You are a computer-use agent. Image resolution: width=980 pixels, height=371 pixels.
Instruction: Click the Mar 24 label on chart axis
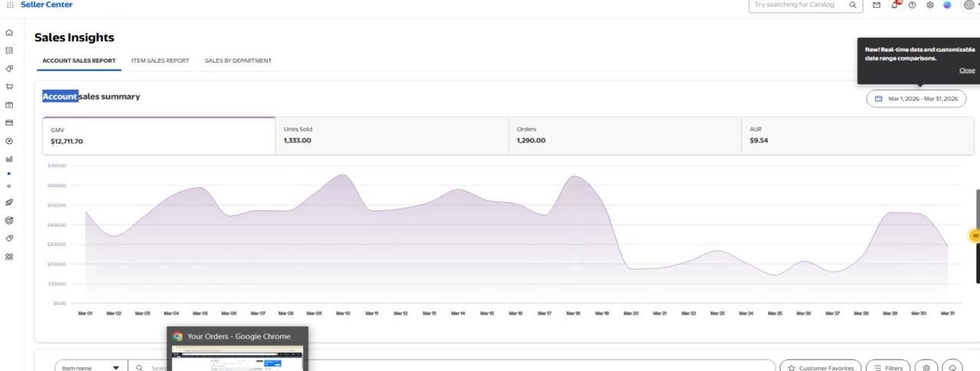[746, 313]
